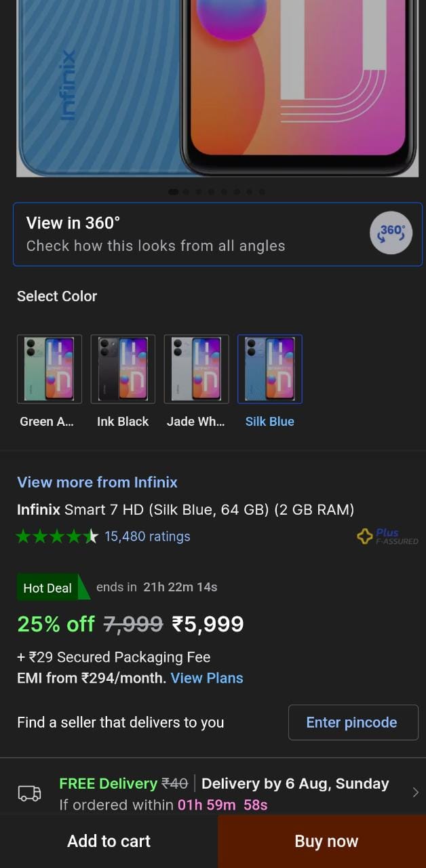Tap the Plus F-Assured badge
This screenshot has height=868, width=426.
pyautogui.click(x=387, y=536)
